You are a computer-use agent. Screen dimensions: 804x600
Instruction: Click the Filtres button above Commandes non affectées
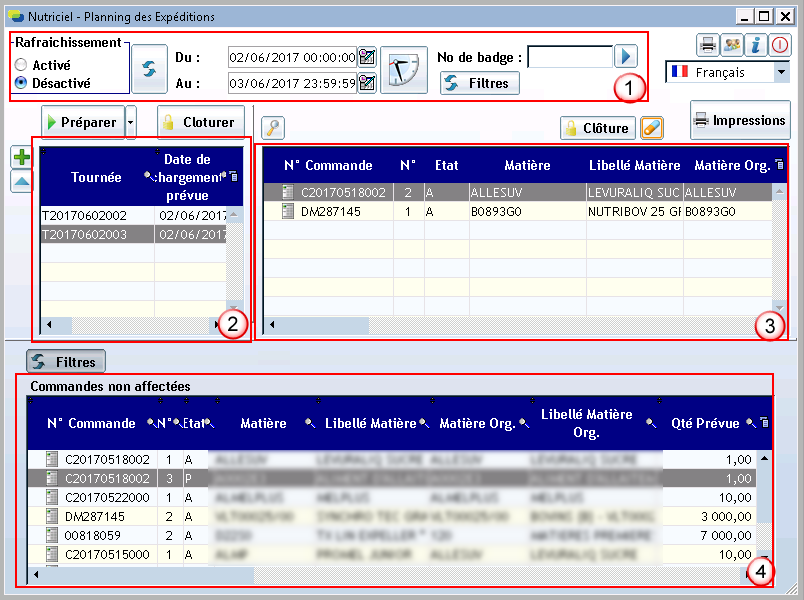66,362
